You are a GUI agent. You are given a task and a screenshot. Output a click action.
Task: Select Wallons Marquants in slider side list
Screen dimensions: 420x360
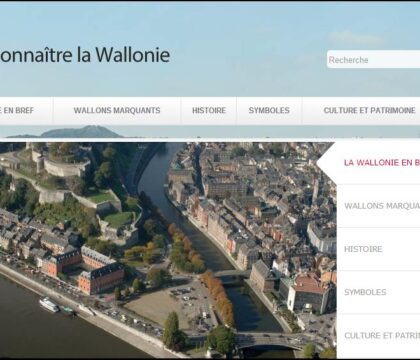click(379, 206)
